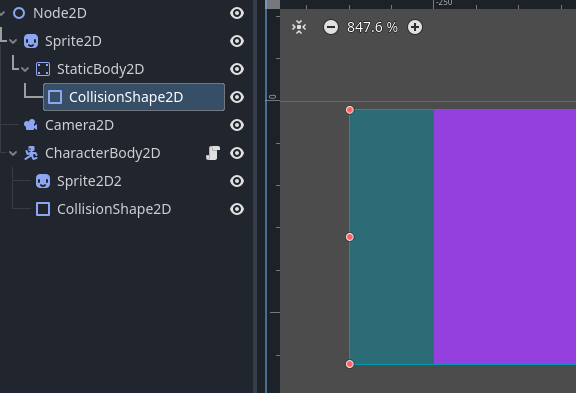Toggle visibility of Node2D

[x=237, y=13]
